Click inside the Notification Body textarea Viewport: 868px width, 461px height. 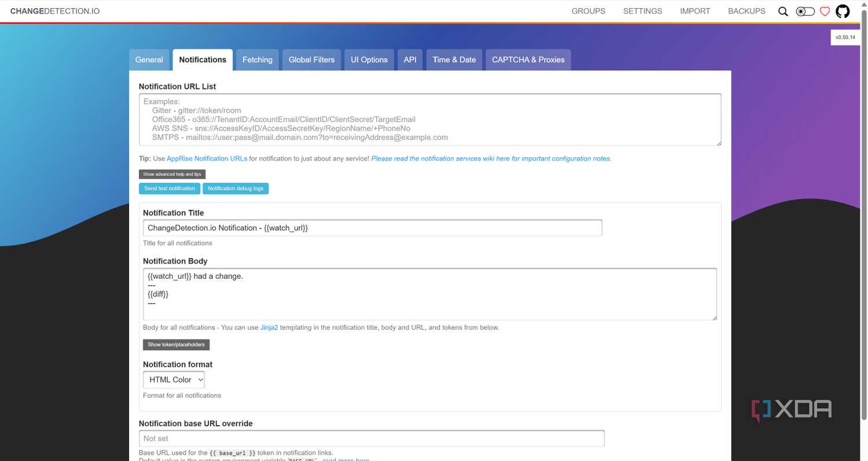click(x=430, y=294)
